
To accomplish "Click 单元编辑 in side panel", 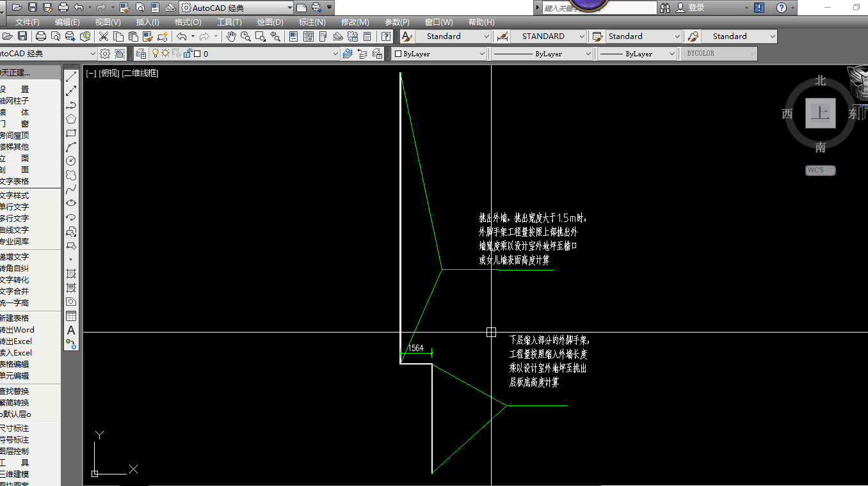I will (14, 376).
